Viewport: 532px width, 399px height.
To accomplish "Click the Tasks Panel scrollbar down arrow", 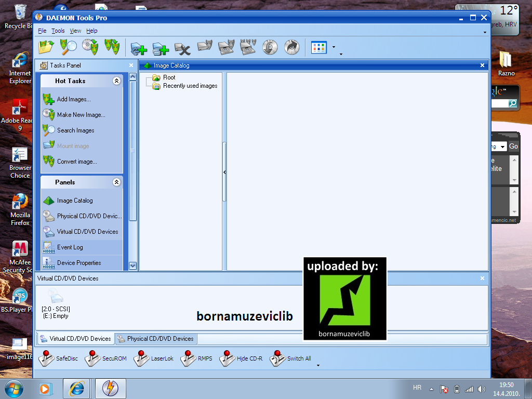I will click(132, 266).
